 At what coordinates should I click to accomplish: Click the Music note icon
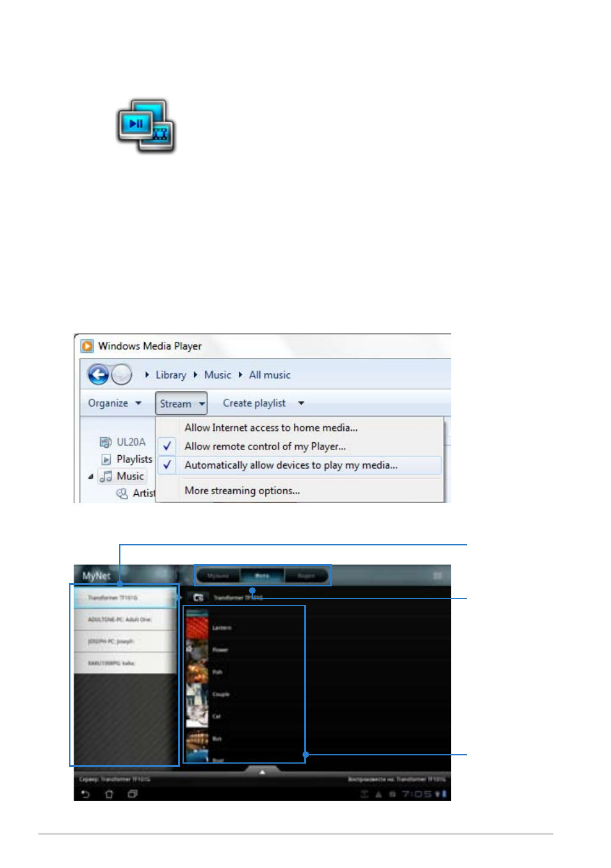pyautogui.click(x=106, y=476)
